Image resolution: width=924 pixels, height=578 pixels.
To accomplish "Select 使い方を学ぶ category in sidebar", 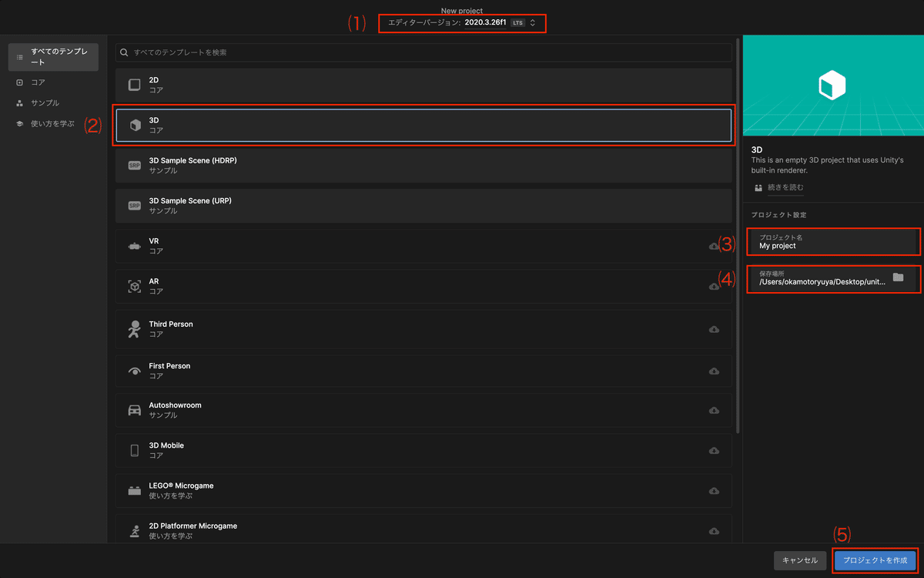I will coord(53,123).
